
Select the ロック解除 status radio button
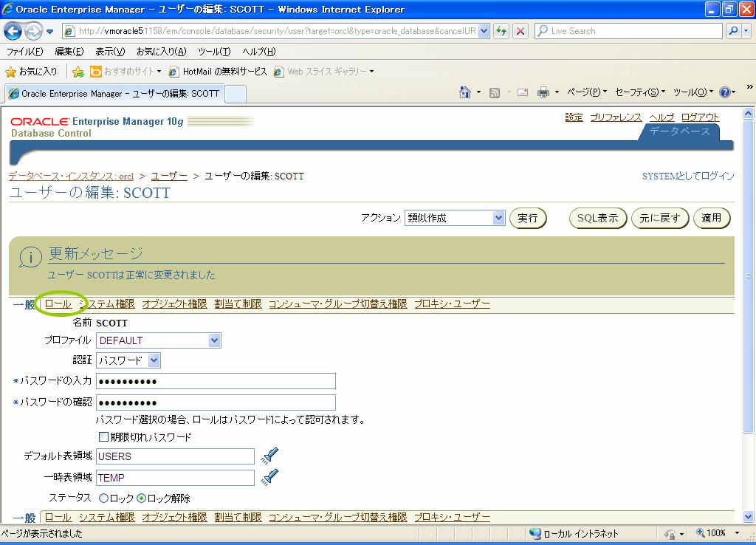[141, 498]
